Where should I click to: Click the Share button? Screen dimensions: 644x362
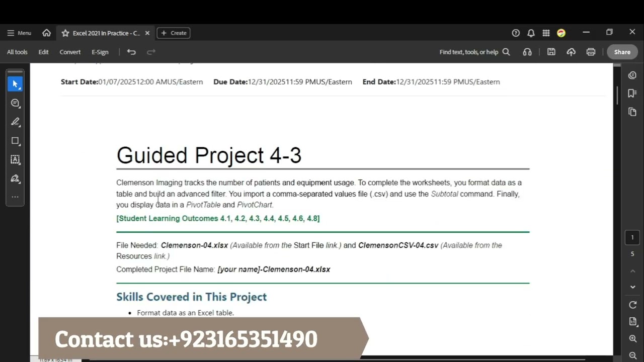pos(622,52)
